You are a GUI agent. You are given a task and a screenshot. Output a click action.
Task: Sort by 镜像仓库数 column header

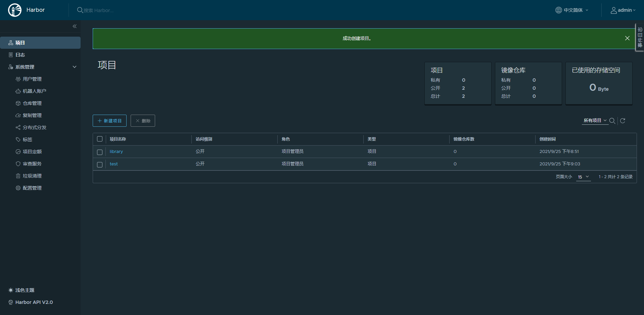click(x=464, y=139)
